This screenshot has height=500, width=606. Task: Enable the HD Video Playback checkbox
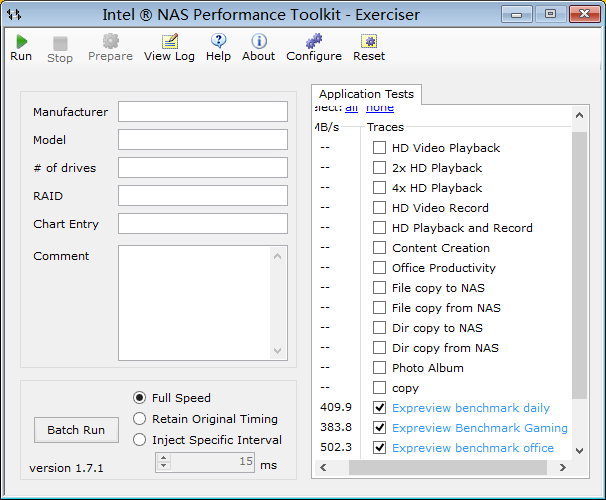pyautogui.click(x=380, y=148)
